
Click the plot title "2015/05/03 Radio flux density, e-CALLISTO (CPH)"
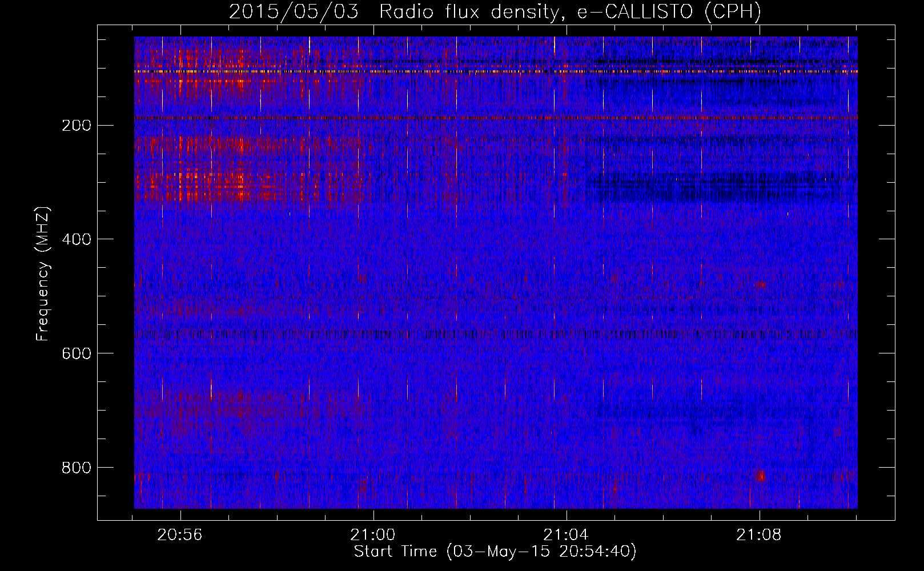[495, 12]
